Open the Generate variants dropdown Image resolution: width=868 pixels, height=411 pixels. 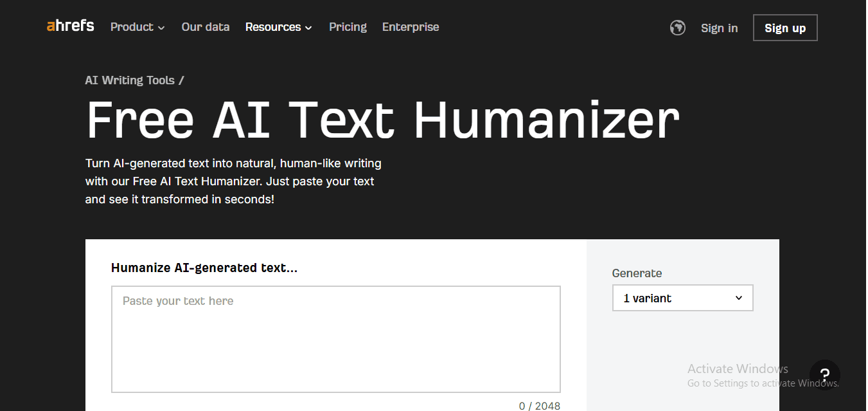[x=682, y=298]
